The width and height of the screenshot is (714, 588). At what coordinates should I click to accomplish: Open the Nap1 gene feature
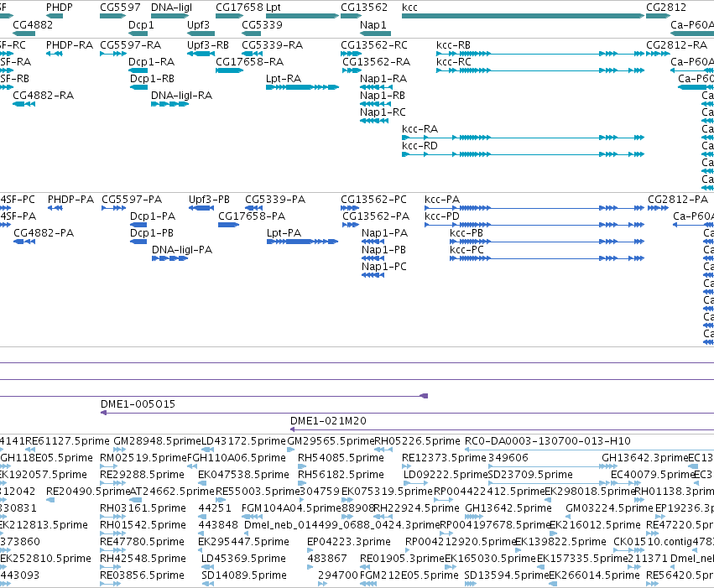(375, 34)
